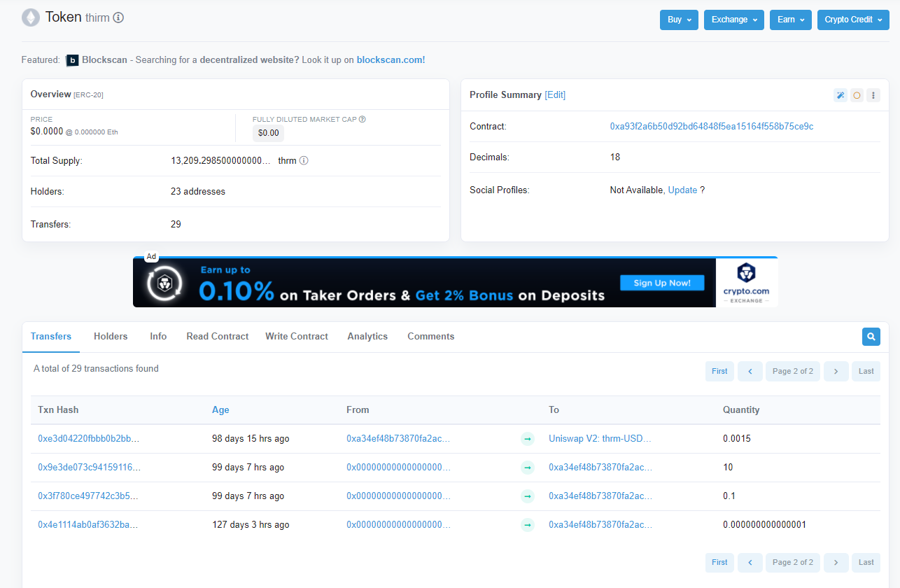This screenshot has width=900, height=588.
Task: Click the crypto.com Exchange logo in the ad
Action: pyautogui.click(x=746, y=282)
